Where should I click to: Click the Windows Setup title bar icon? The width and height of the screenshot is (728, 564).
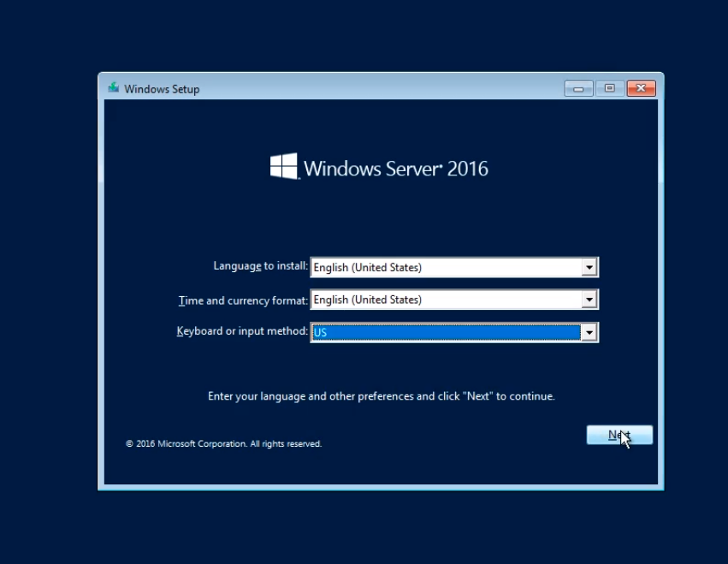[113, 88]
